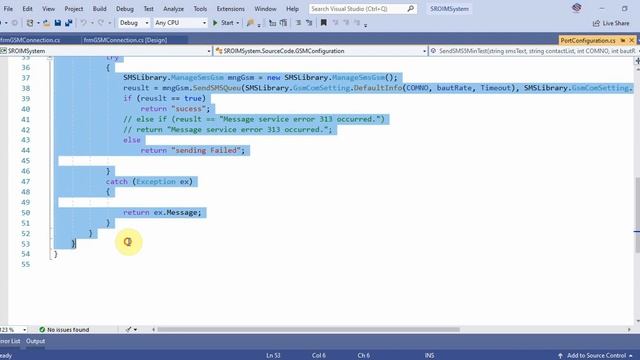The height and width of the screenshot is (360, 640).
Task: Click the No issues found indicator
Action: (64, 329)
